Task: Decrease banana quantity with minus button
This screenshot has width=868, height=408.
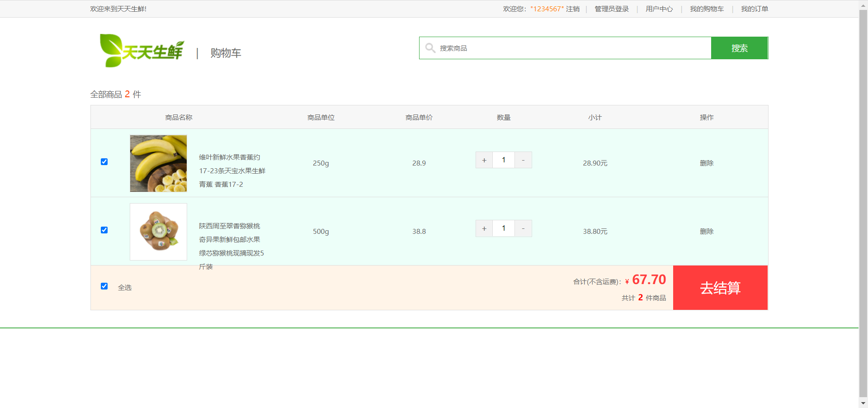Action: 523,160
